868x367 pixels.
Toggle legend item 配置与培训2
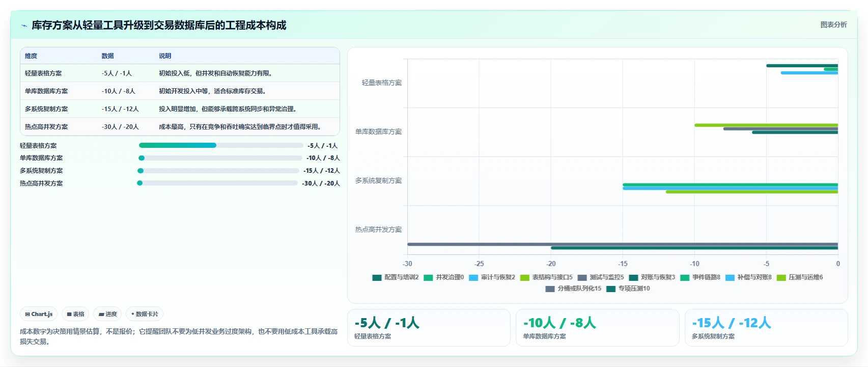tap(396, 277)
